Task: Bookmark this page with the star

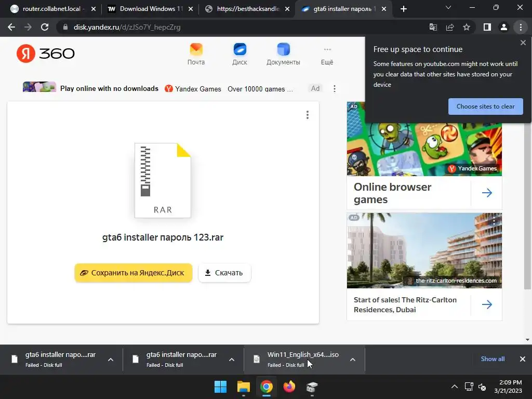Action: coord(467,27)
